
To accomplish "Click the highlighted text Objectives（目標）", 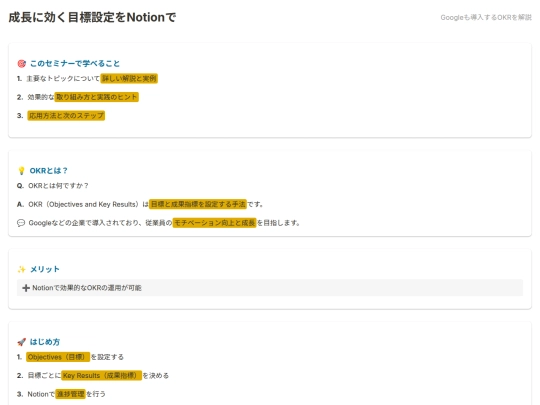I will click(58, 357).
